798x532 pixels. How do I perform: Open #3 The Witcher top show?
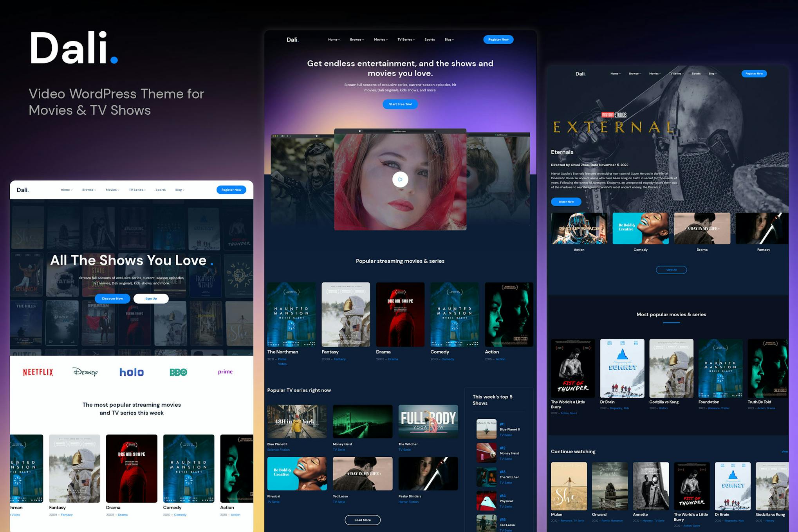pyautogui.click(x=486, y=477)
